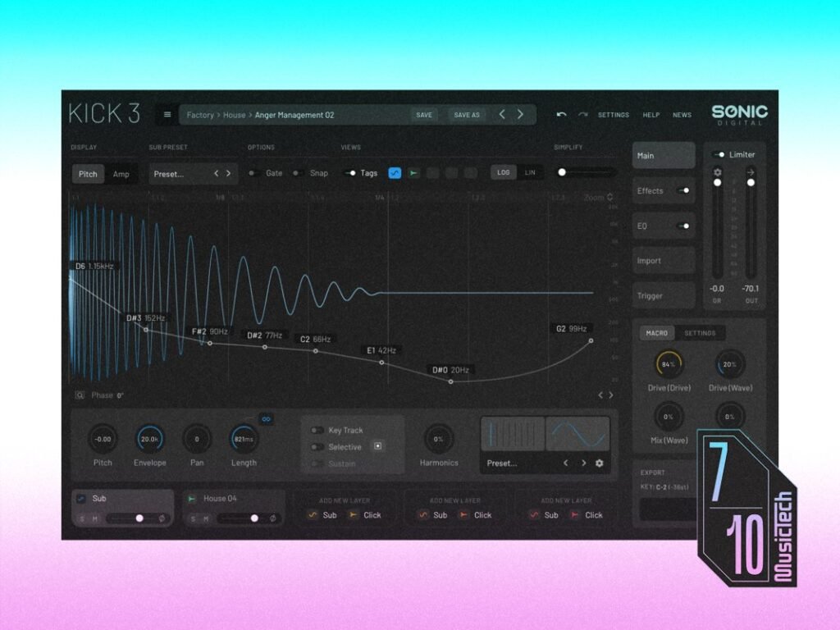The width and height of the screenshot is (840, 630).
Task: Open the limiter gear settings icon
Action: pos(717,172)
